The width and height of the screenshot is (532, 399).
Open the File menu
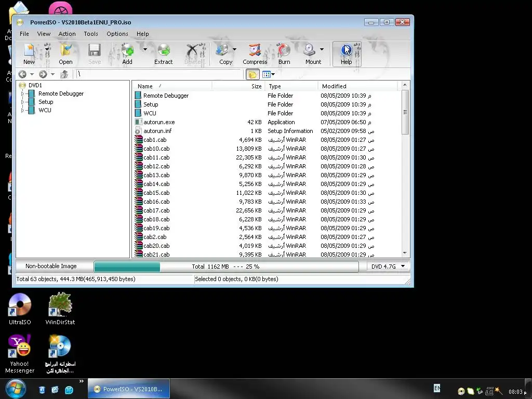pos(24,34)
